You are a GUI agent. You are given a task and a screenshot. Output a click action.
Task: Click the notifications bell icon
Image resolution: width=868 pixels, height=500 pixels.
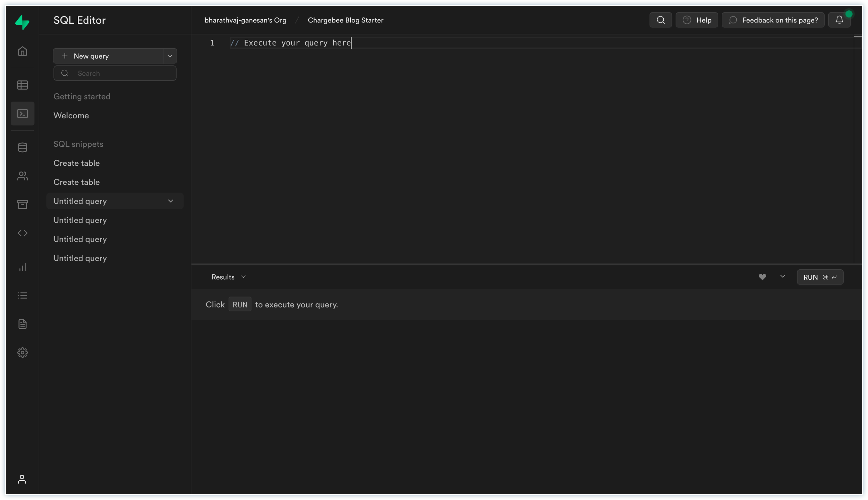(839, 20)
